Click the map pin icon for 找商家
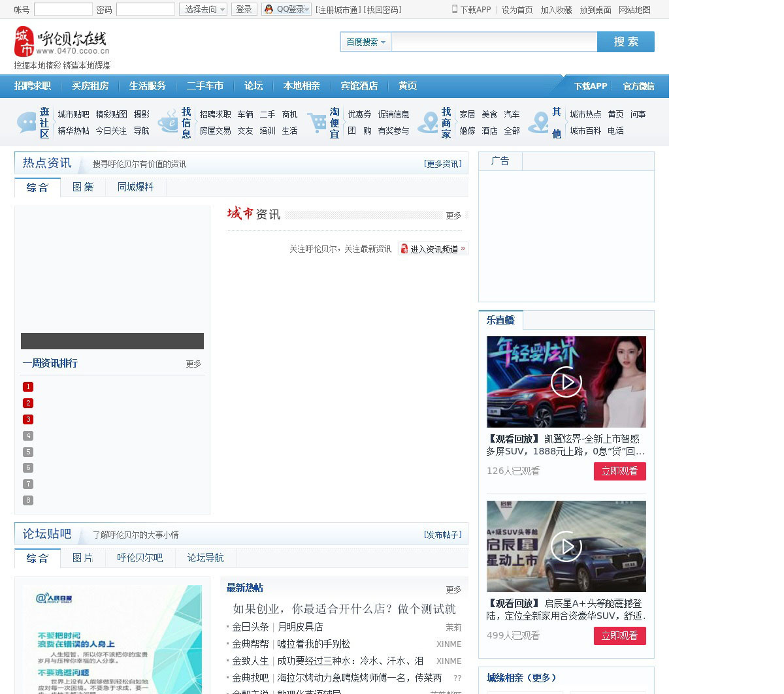This screenshot has height=694, width=784. pos(428,122)
